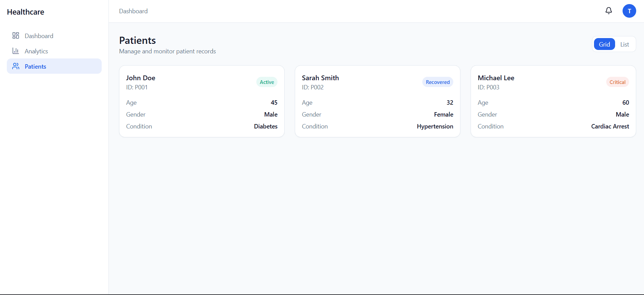644x295 pixels.
Task: Select Patients in the sidebar
Action: click(x=35, y=67)
